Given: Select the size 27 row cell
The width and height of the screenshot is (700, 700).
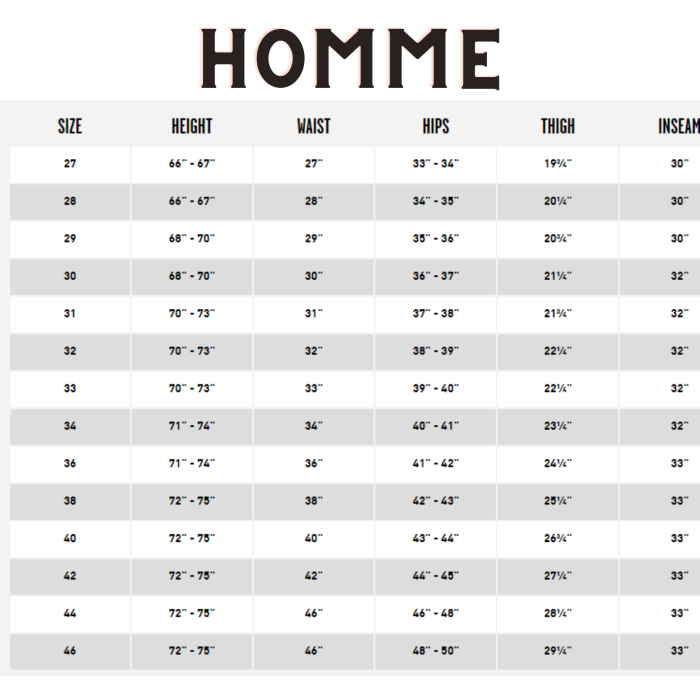Looking at the screenshot, I should 70,165.
